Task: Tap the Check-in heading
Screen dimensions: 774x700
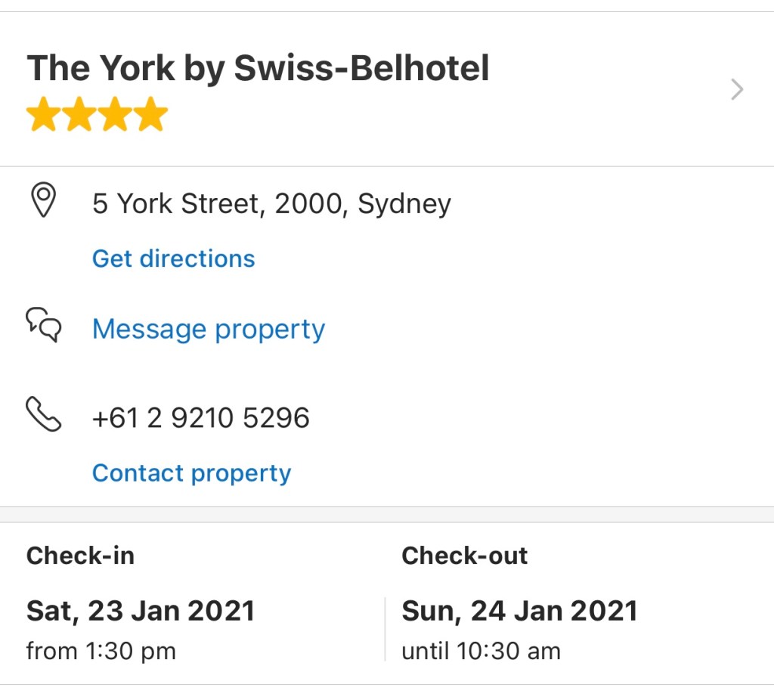Action: [x=80, y=556]
